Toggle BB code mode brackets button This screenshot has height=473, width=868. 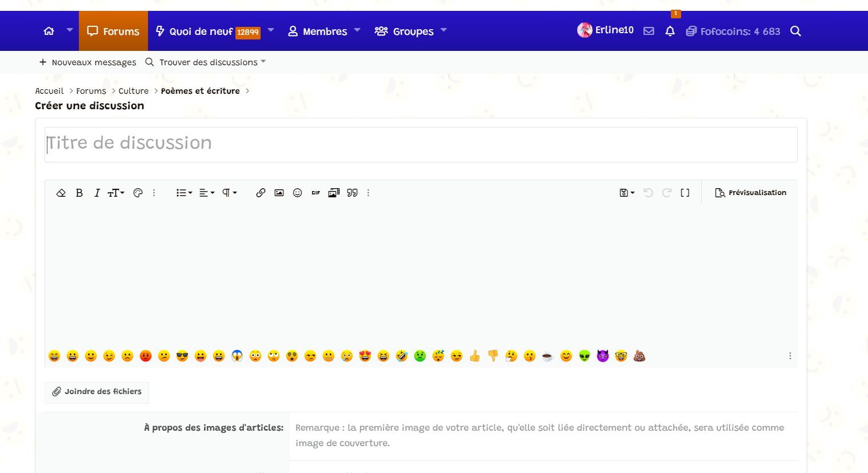pyautogui.click(x=685, y=193)
